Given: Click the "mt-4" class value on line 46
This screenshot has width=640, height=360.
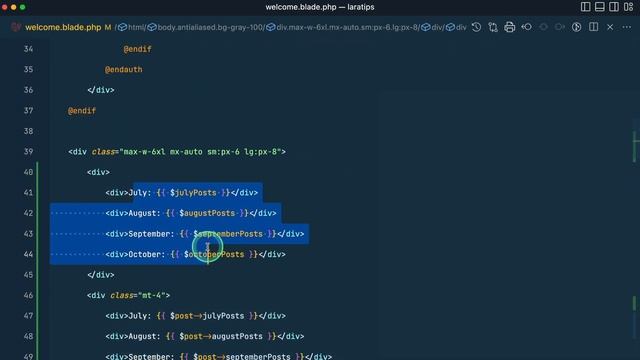Looking at the screenshot, I should coord(151,295).
